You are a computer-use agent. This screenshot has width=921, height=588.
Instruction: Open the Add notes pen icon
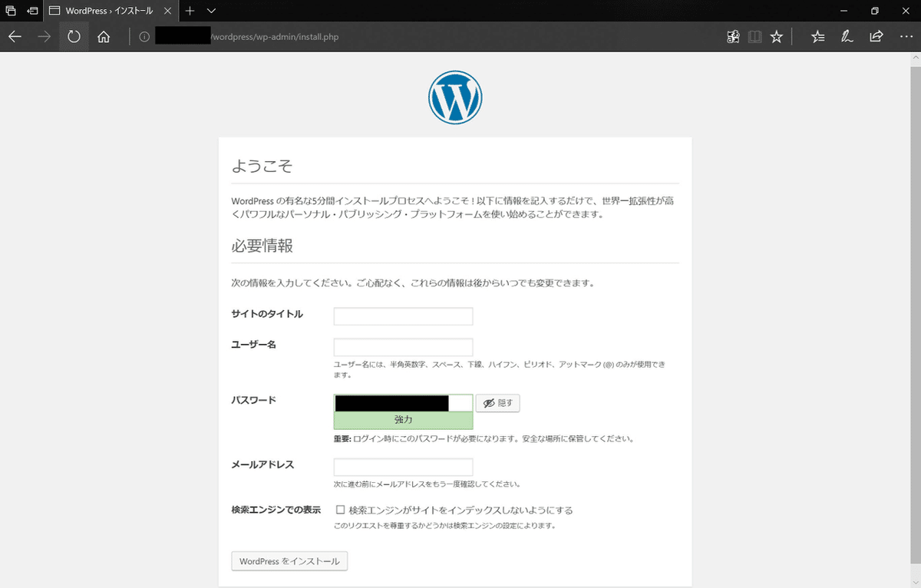847,37
